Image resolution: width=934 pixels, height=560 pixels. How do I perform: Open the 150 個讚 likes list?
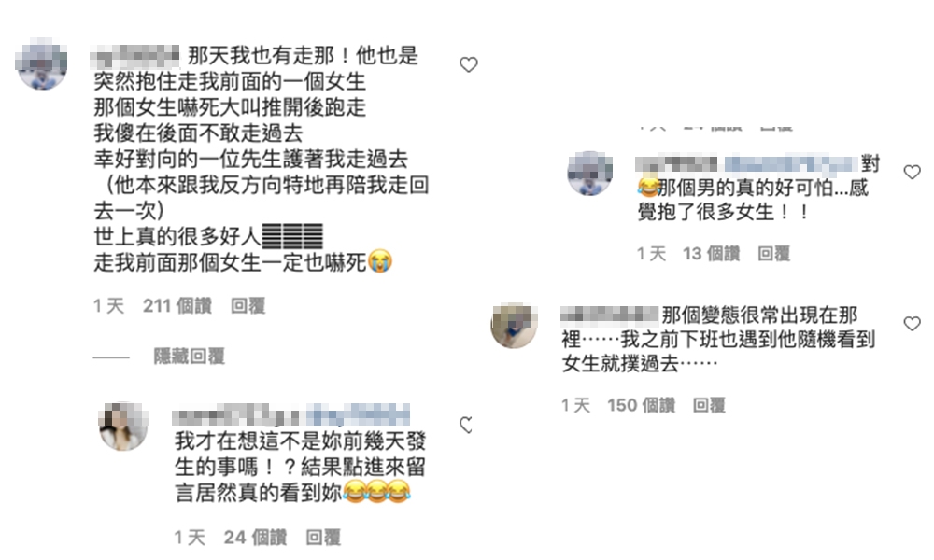pos(641,405)
